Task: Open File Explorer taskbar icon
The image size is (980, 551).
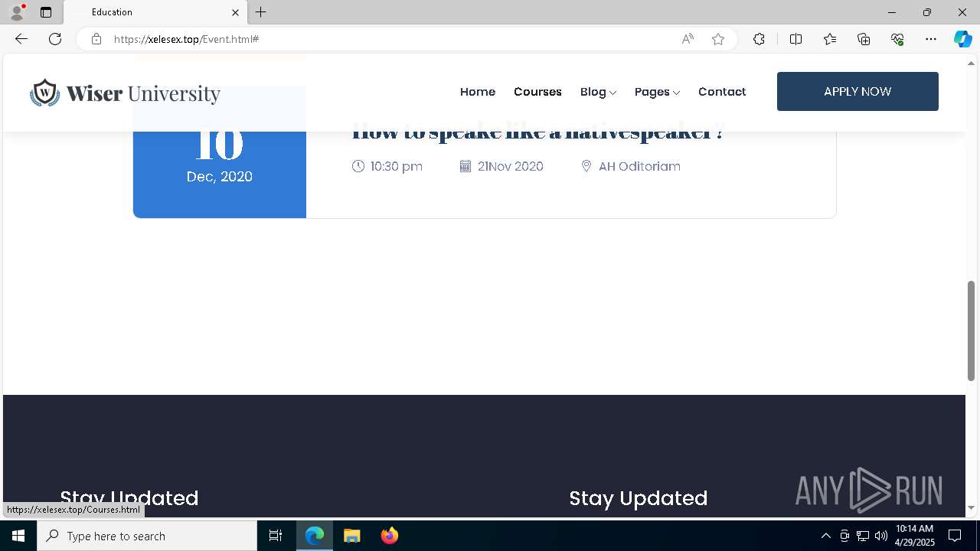Action: tap(352, 536)
